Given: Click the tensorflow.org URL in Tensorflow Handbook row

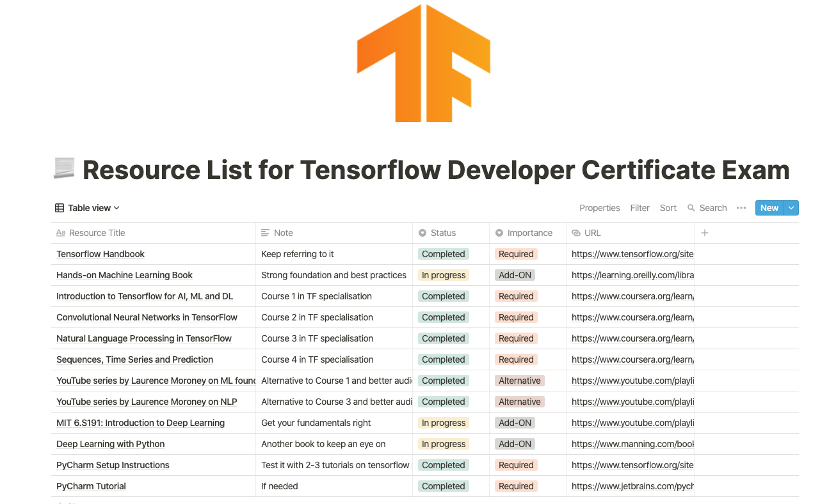Looking at the screenshot, I should tap(632, 254).
